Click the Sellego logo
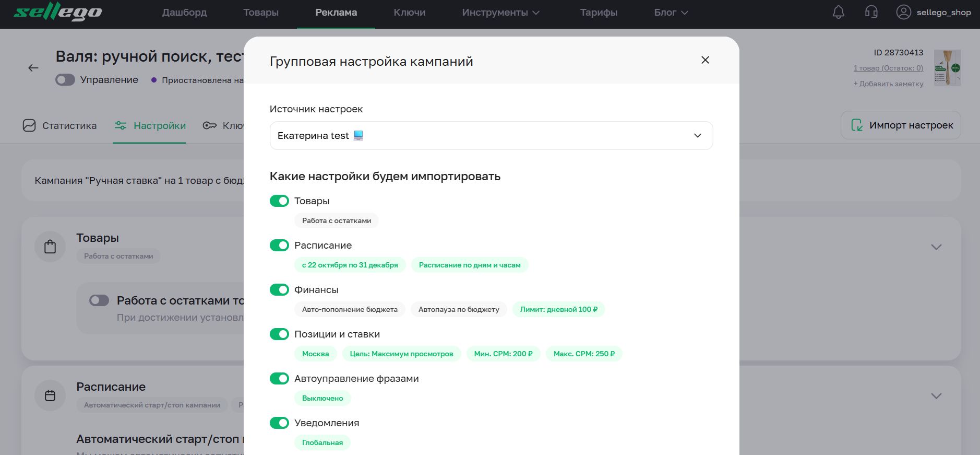The width and height of the screenshot is (980, 455). coord(57,13)
